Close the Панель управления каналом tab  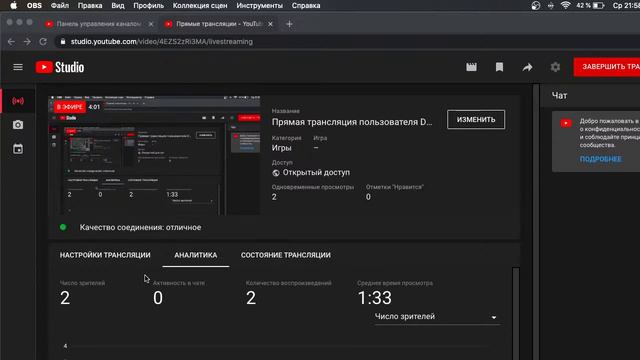point(151,24)
